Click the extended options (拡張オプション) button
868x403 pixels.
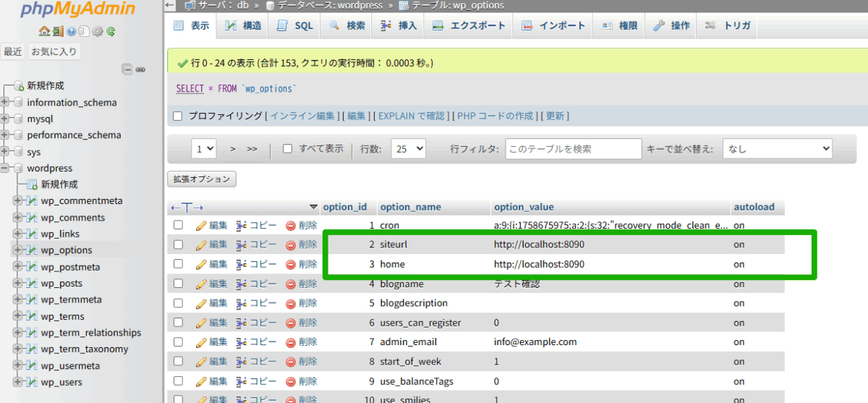click(202, 179)
